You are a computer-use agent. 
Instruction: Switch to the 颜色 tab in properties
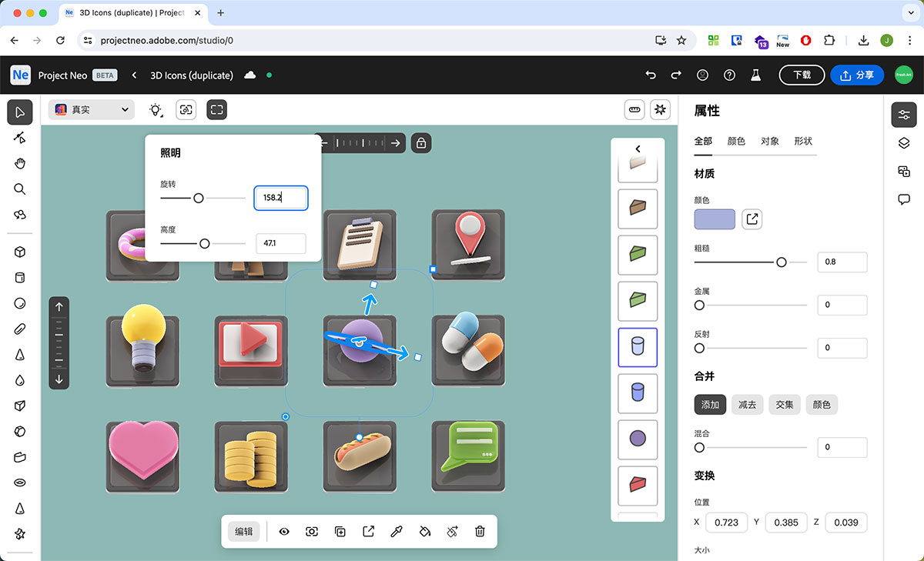pyautogui.click(x=736, y=142)
